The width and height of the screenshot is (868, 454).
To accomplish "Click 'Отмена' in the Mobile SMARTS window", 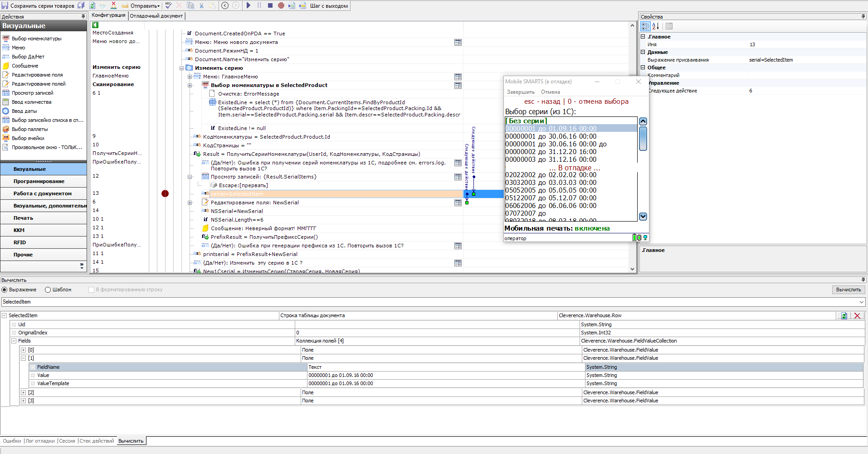I will click(x=550, y=92).
